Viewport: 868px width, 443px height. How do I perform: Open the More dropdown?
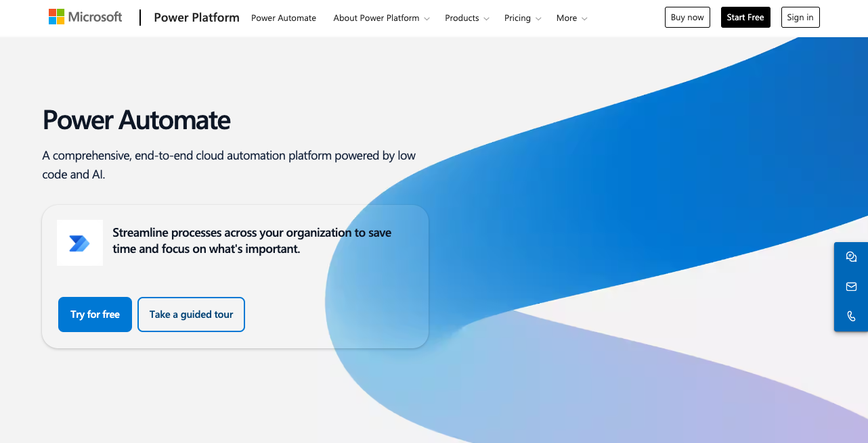click(571, 18)
